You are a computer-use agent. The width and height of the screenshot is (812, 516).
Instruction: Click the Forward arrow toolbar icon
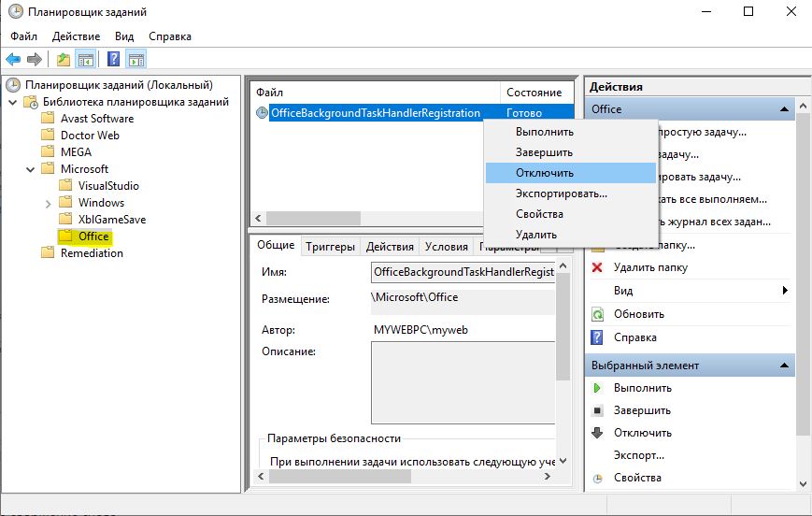click(x=35, y=60)
